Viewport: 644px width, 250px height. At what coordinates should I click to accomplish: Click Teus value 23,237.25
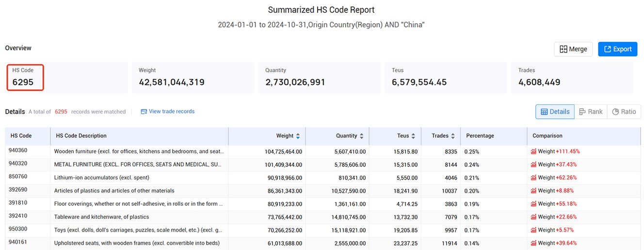[406, 243]
